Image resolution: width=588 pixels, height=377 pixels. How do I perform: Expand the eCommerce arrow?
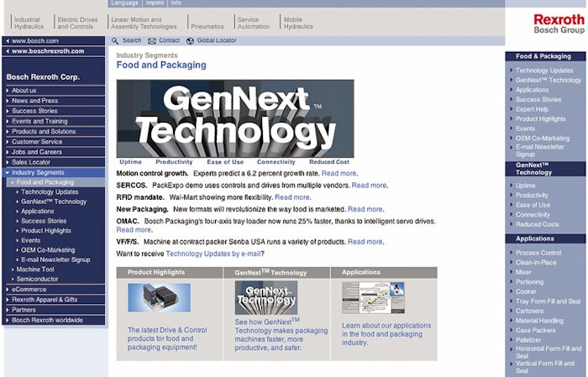coord(8,290)
